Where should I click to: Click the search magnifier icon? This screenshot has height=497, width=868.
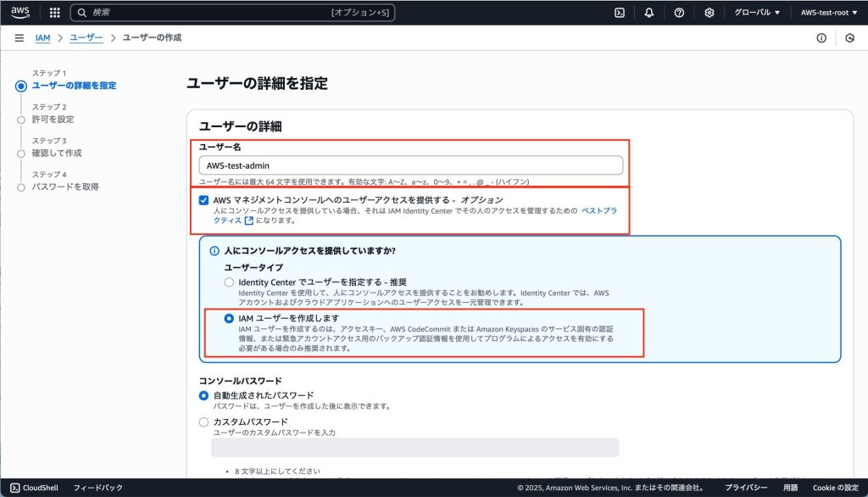(82, 12)
